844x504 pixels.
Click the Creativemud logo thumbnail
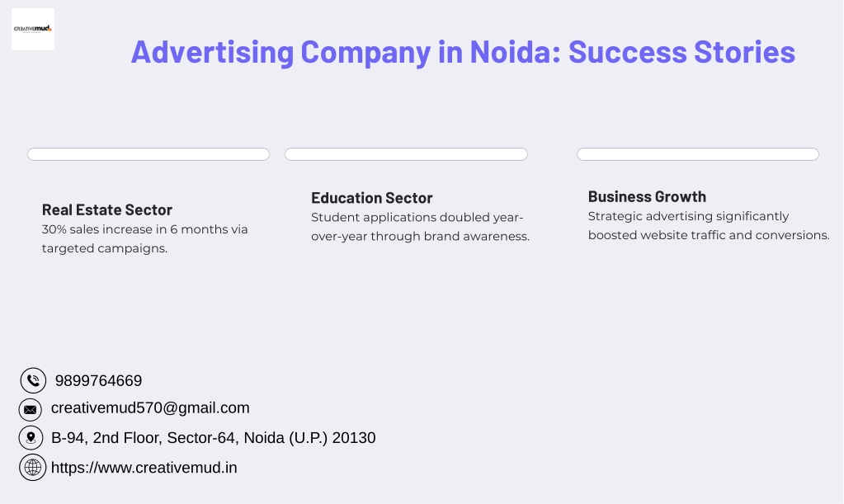33,29
